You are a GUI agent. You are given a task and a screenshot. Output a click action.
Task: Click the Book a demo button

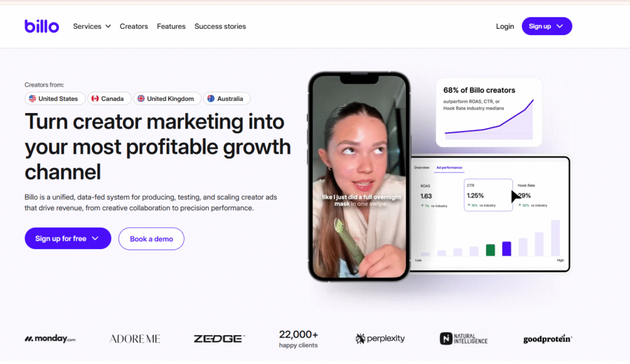151,239
